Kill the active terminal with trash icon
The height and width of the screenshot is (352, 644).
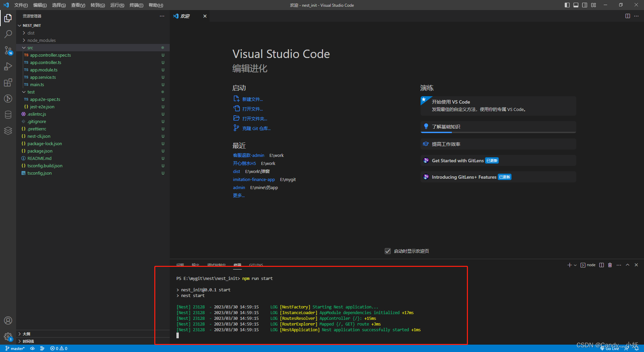(x=610, y=265)
